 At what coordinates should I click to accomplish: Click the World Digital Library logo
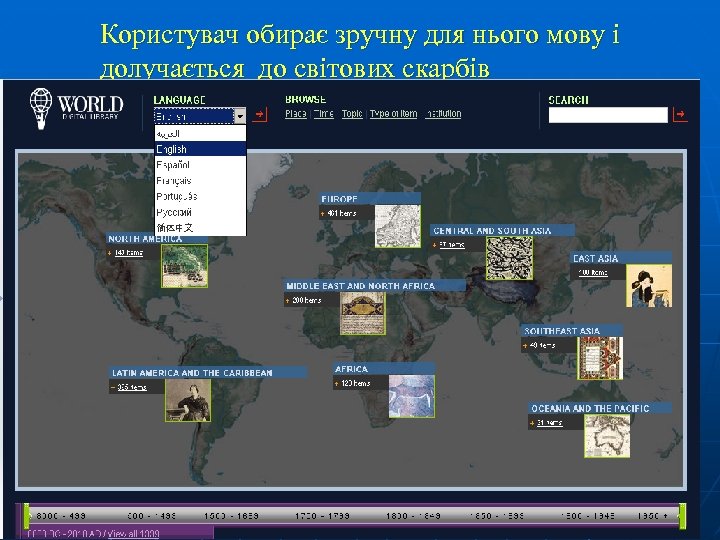[77, 109]
